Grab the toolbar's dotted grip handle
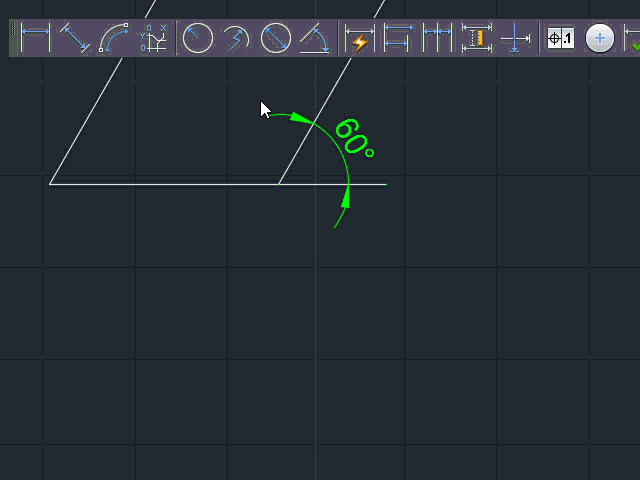Image resolution: width=640 pixels, height=480 pixels. tap(13, 38)
